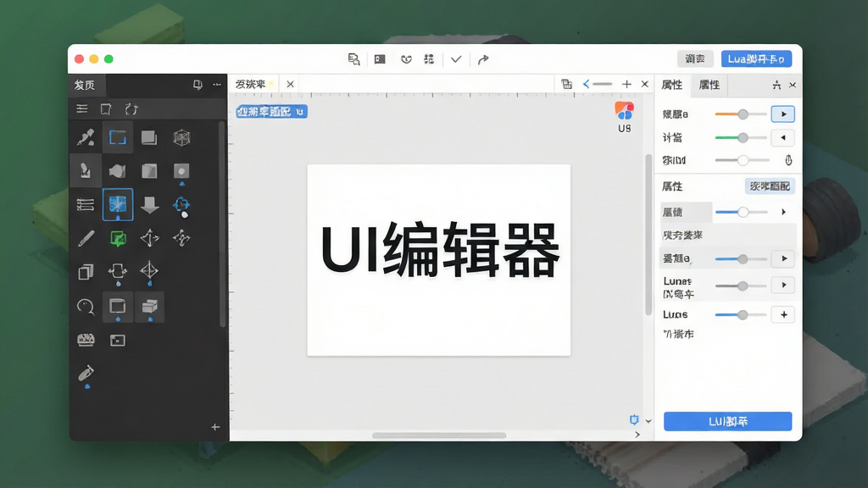Click the wide blue button at properties panel bottom
Viewport: 868px width, 488px height.
[727, 421]
